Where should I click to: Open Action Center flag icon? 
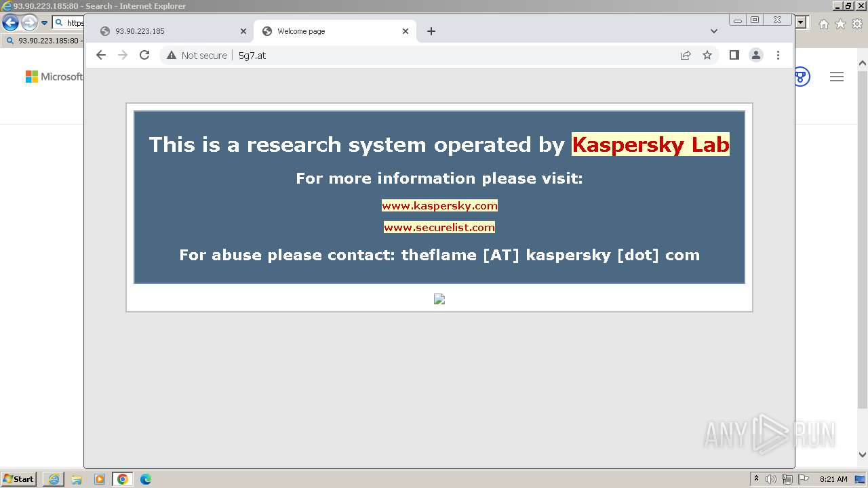[804, 479]
